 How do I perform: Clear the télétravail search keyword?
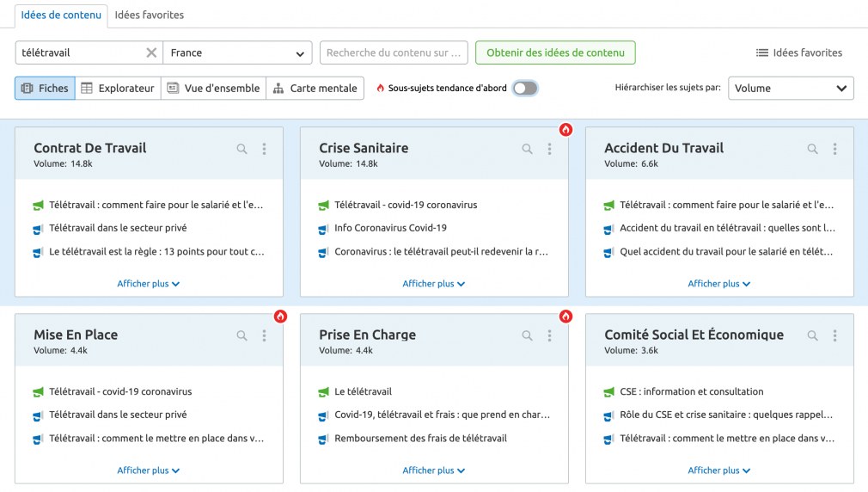click(x=151, y=52)
